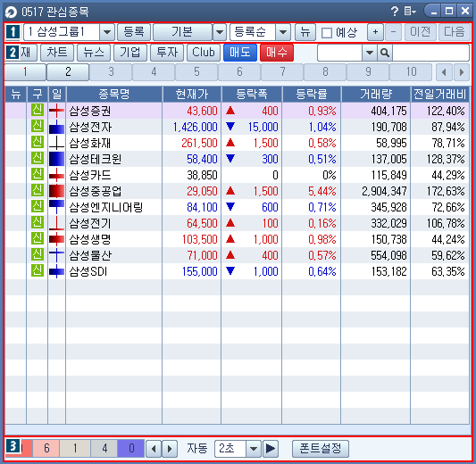Select the 삼성전자 stock name

tap(90, 127)
